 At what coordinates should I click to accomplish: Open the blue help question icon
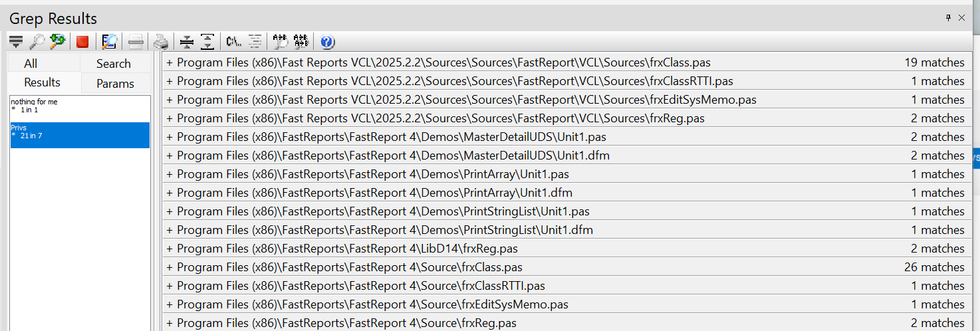click(326, 42)
